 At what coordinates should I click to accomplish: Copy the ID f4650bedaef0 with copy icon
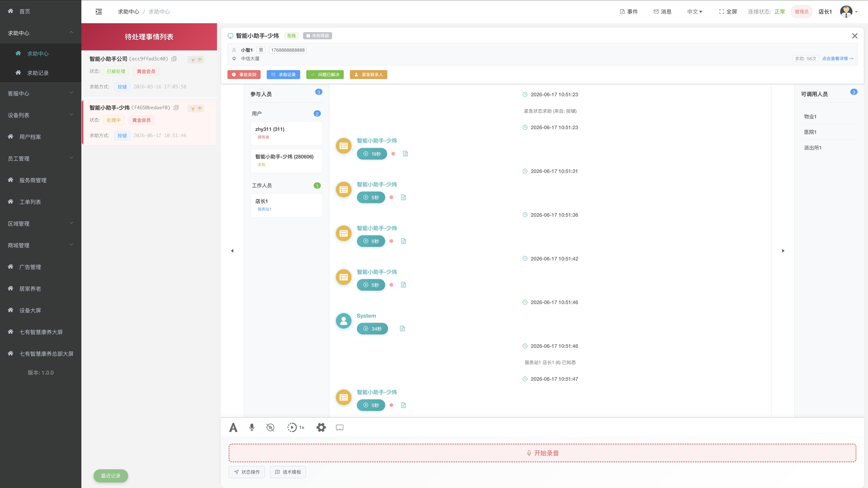click(x=176, y=108)
